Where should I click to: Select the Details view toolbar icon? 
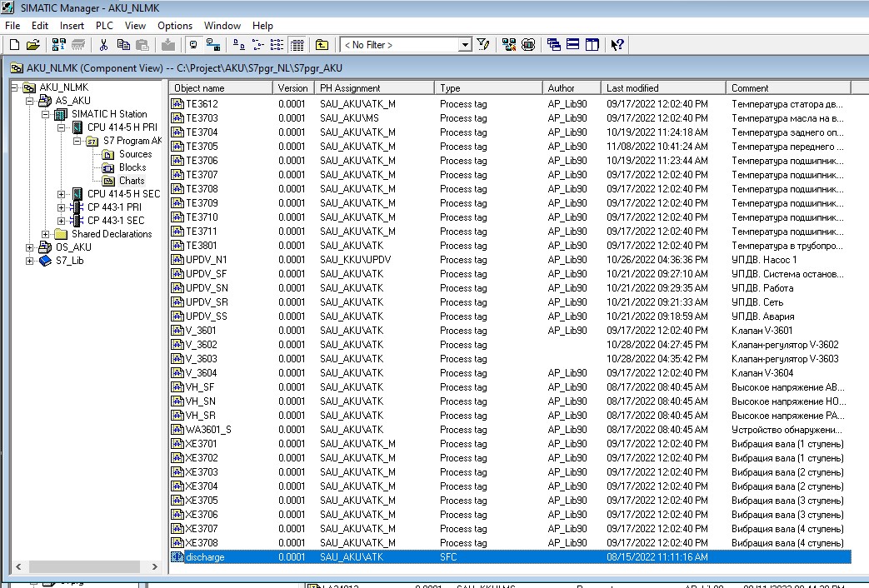(x=297, y=45)
